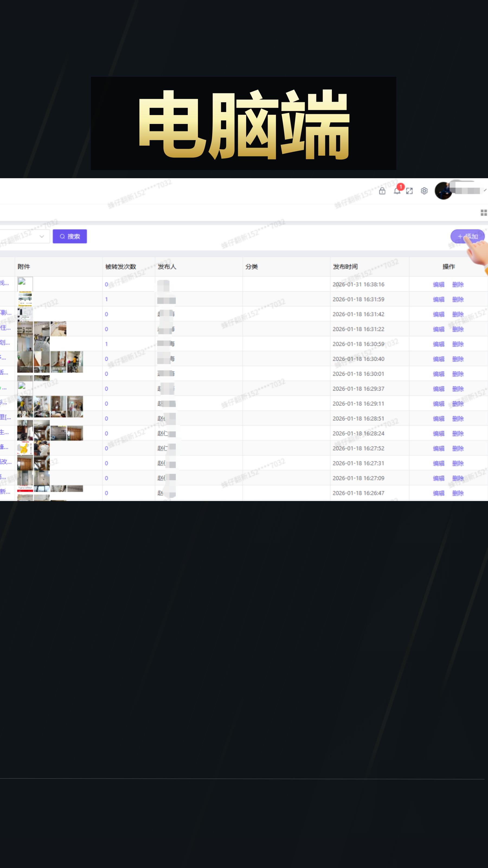Toggle fullscreen with the expand icon

point(409,191)
